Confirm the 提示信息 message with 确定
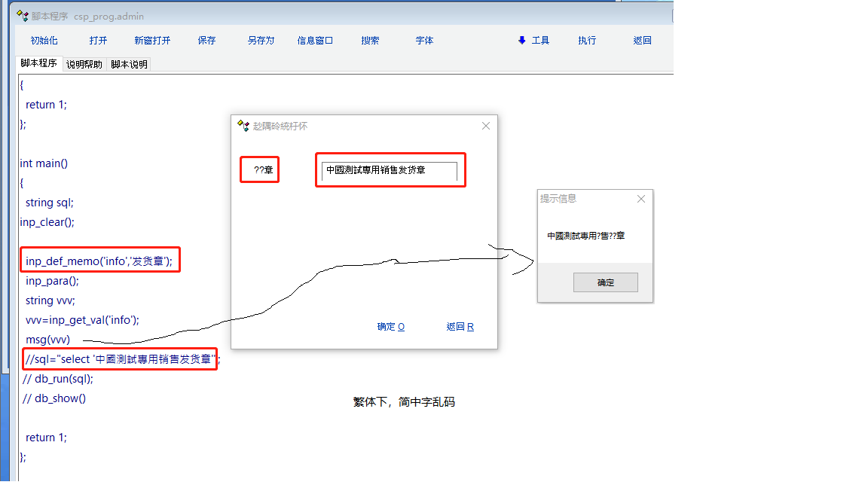Viewport: 868px width, 488px height. pyautogui.click(x=605, y=282)
